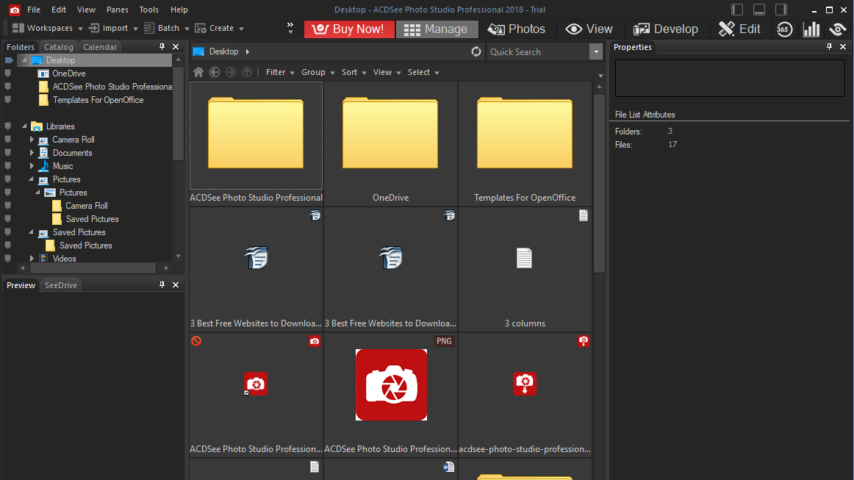
Task: Toggle the bottom pane layout icon
Action: [759, 9]
